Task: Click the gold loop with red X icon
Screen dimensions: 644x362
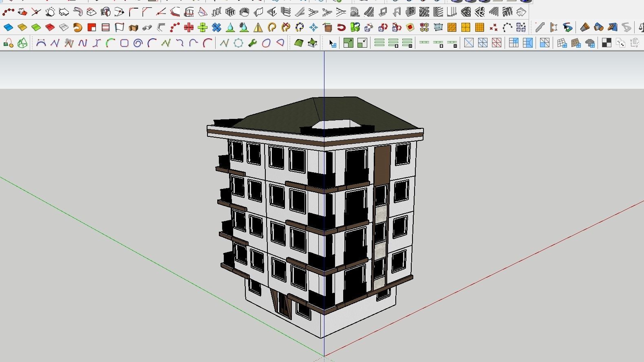Action: point(286,27)
